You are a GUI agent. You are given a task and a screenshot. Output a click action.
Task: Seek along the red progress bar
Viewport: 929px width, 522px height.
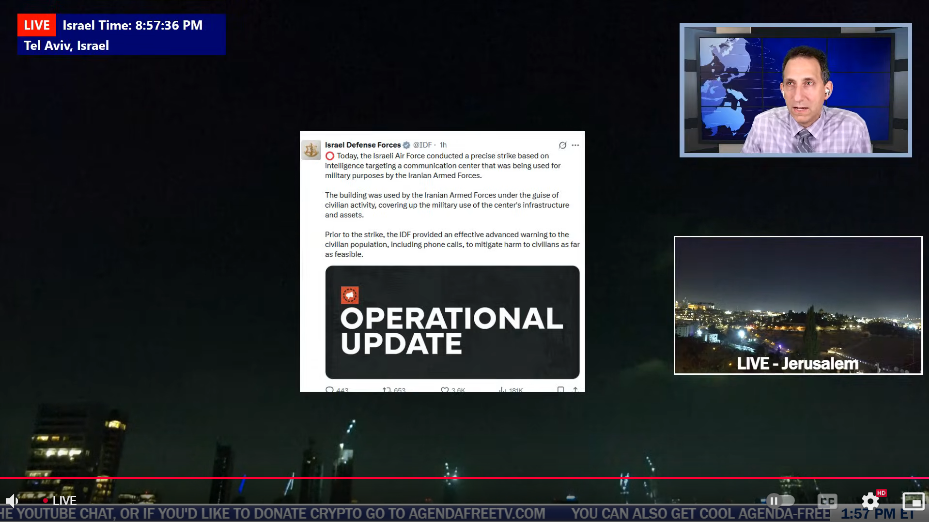pyautogui.click(x=464, y=478)
